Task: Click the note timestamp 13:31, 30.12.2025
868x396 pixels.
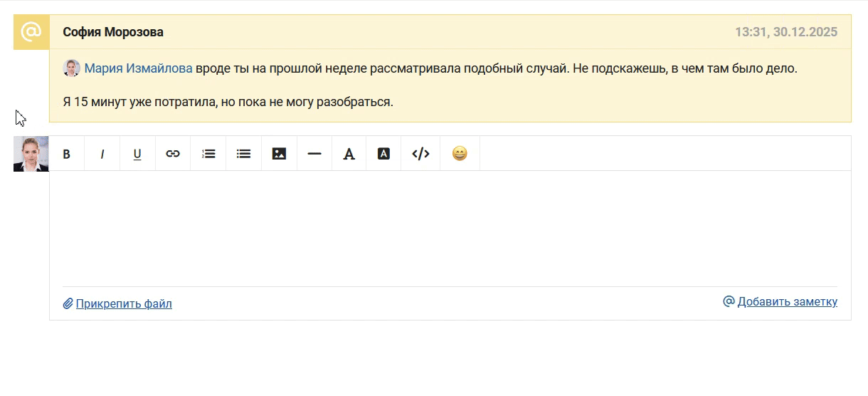Action: click(x=785, y=32)
